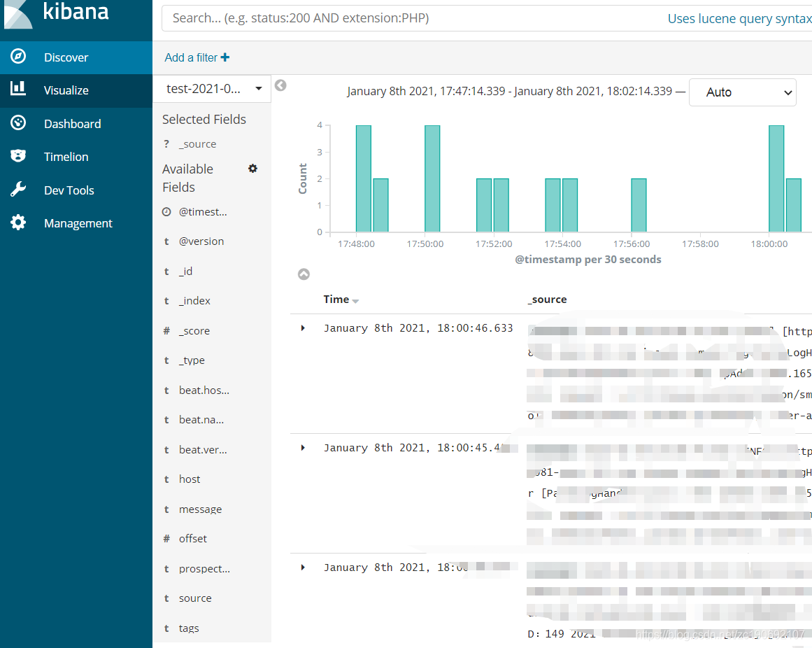Open the Auto interval dropdown
Viewport: 812px width, 648px height.
tap(742, 92)
